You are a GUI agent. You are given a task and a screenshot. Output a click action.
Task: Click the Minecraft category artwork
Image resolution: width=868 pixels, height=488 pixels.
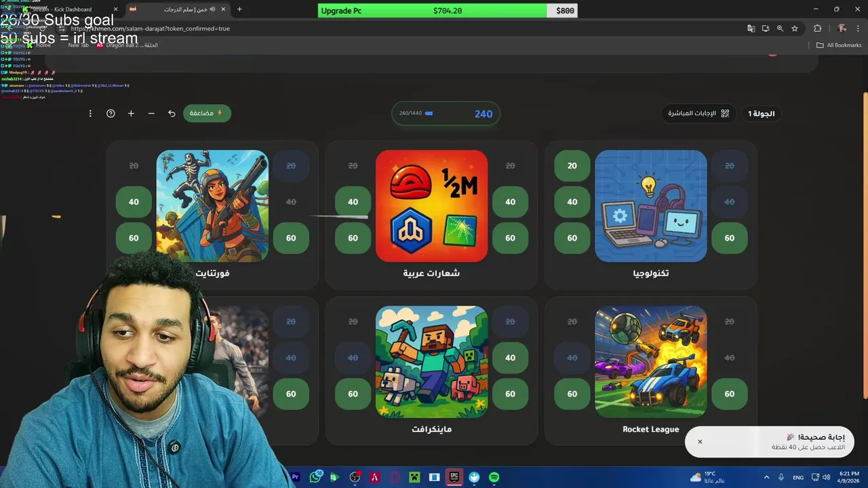tap(431, 362)
